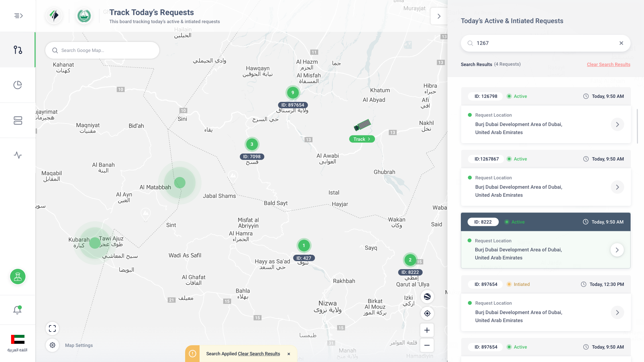Click the pulsing green dot near Tawi Ajuz
The image size is (644, 362).
[95, 243]
